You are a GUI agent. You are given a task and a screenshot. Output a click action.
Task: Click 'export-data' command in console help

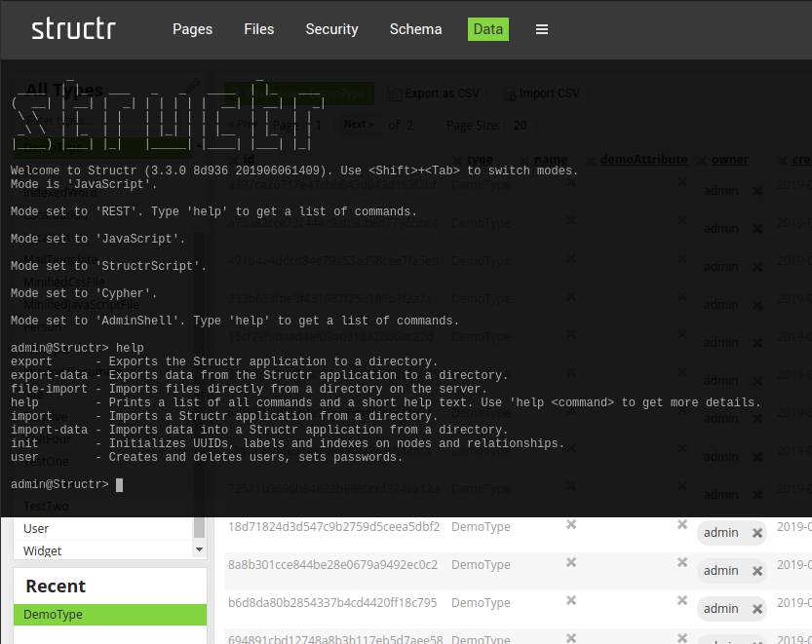49,375
